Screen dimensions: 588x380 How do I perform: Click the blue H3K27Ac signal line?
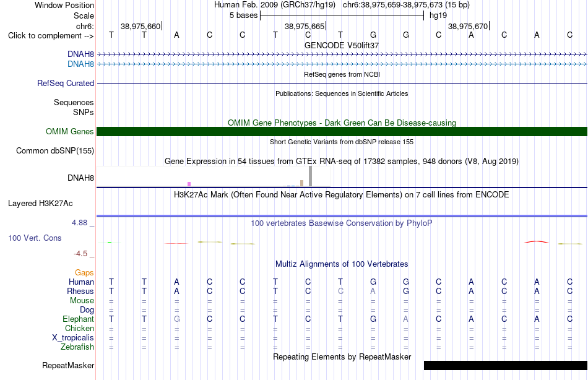click(x=342, y=216)
